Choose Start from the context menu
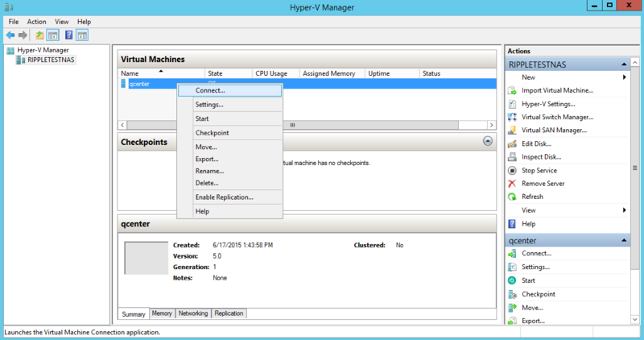644x340 pixels. [229, 118]
